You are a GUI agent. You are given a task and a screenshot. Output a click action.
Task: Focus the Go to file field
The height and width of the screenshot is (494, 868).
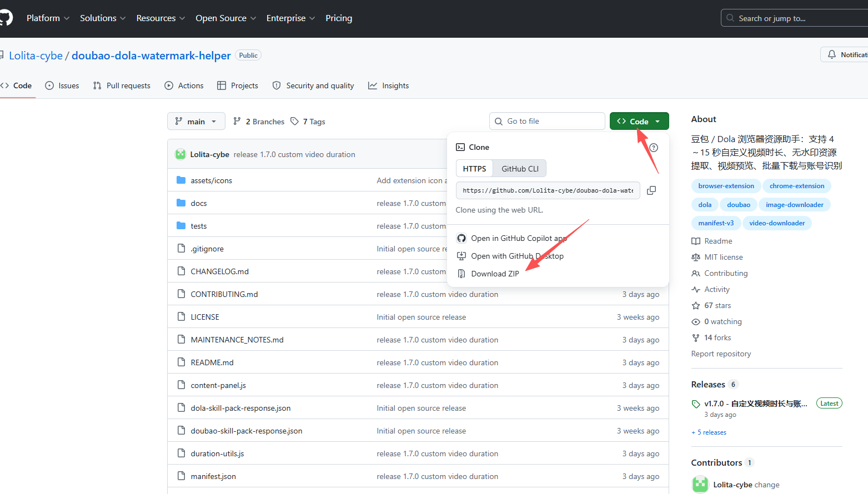pyautogui.click(x=547, y=121)
